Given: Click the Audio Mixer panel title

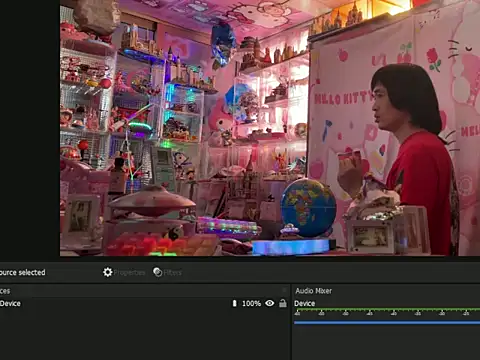Looking at the screenshot, I should [313, 291].
